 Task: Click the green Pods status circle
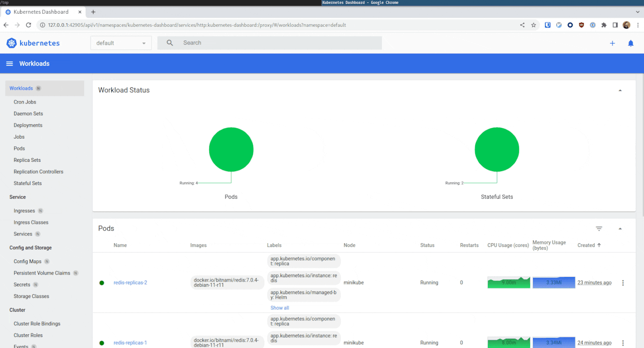[231, 149]
